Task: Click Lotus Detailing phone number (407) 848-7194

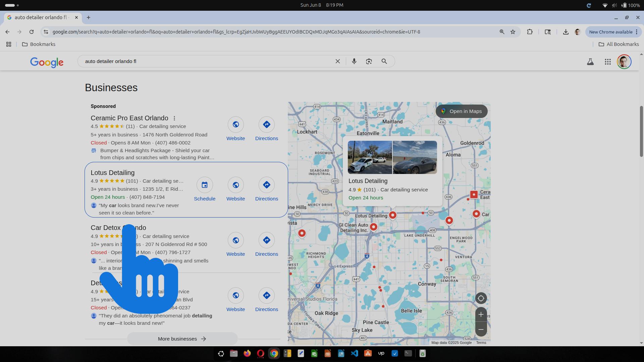Action: tap(147, 197)
